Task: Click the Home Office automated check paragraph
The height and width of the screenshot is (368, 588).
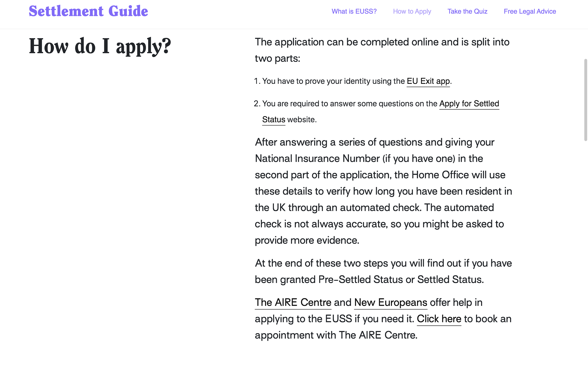Action: click(383, 191)
